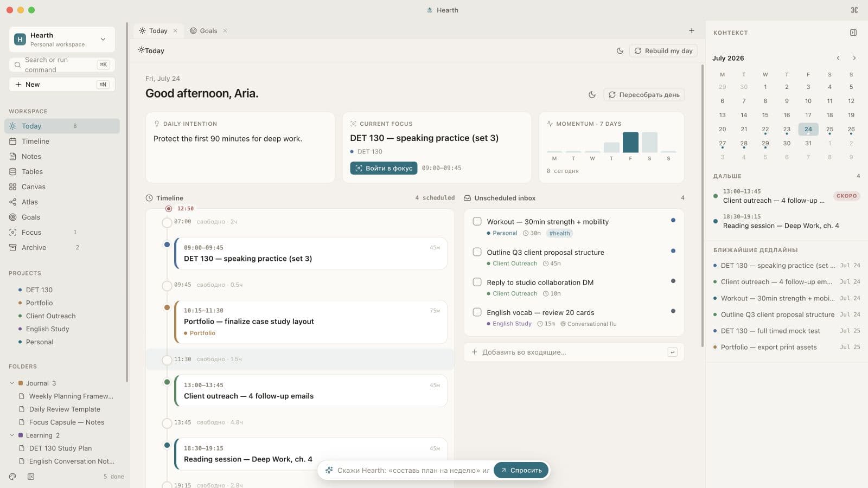Click the Rebuild my day button
Image resolution: width=868 pixels, height=488 pixels.
click(x=663, y=51)
